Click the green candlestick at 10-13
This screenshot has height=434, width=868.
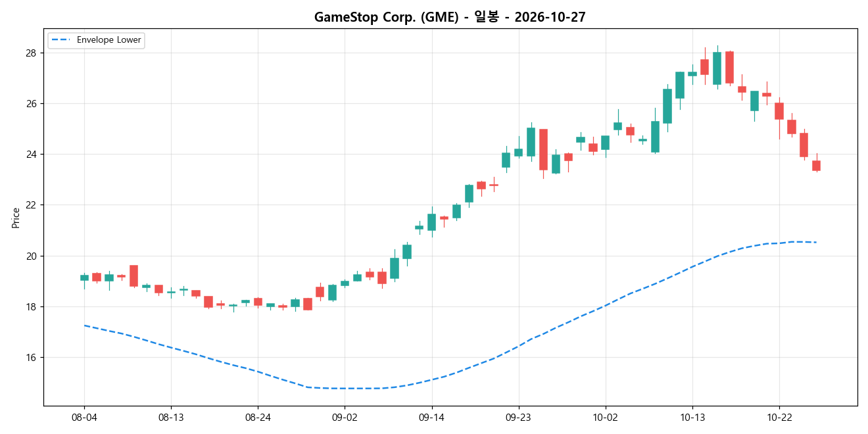pyautogui.click(x=692, y=74)
